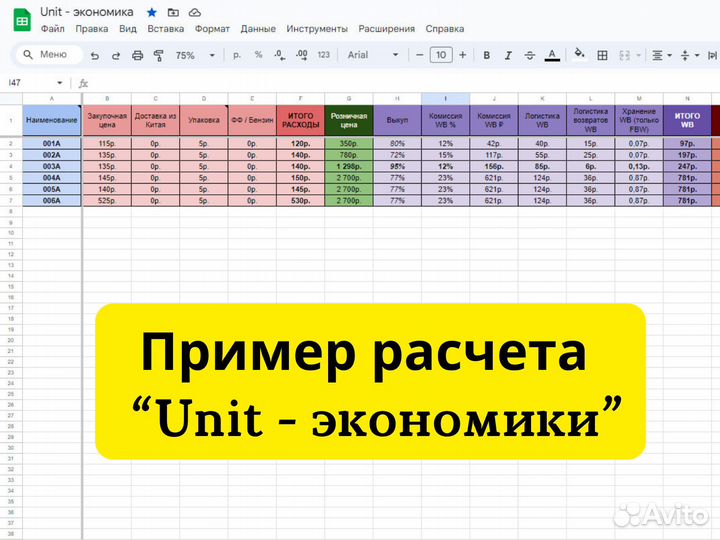Toggle italic formatting

click(508, 56)
